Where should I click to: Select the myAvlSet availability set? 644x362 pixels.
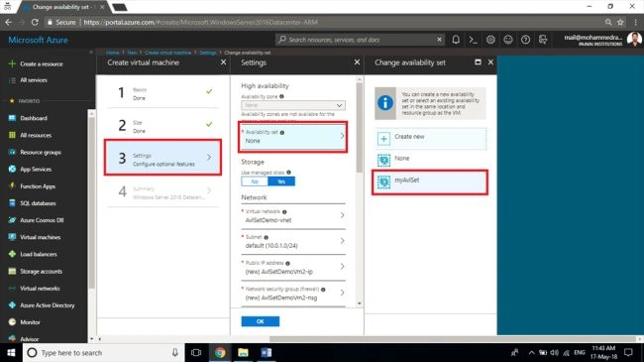[x=430, y=182]
